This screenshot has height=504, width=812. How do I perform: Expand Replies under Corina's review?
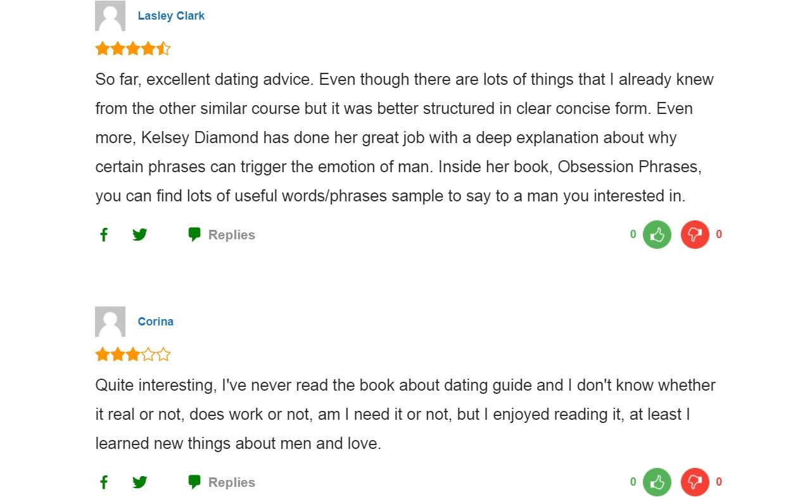click(231, 482)
